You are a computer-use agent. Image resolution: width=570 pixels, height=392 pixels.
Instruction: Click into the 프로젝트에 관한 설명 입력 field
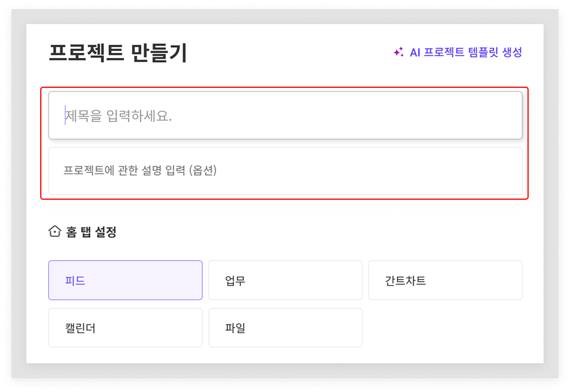click(286, 170)
